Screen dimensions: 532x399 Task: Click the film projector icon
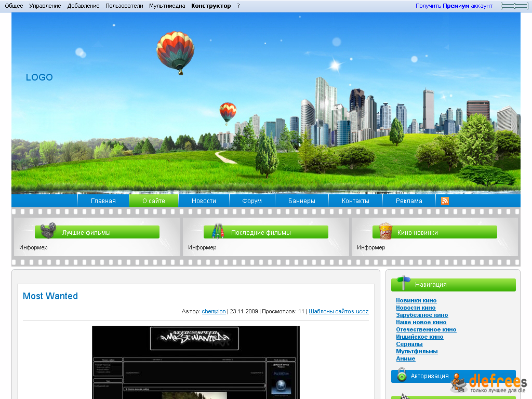pyautogui.click(x=48, y=231)
